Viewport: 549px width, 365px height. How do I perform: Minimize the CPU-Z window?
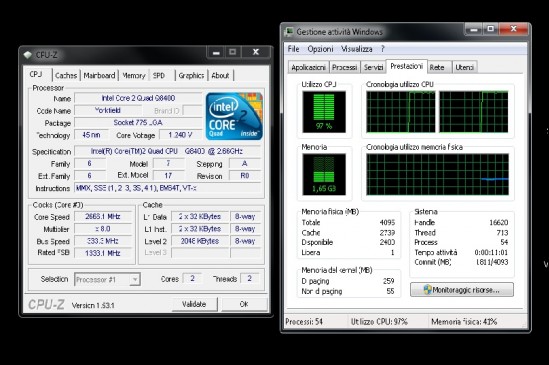click(216, 53)
